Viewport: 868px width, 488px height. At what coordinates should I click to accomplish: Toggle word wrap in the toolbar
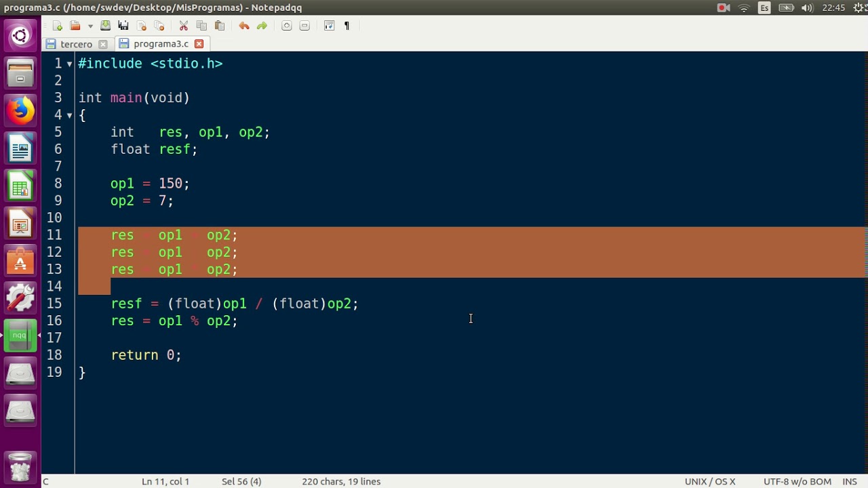point(329,26)
